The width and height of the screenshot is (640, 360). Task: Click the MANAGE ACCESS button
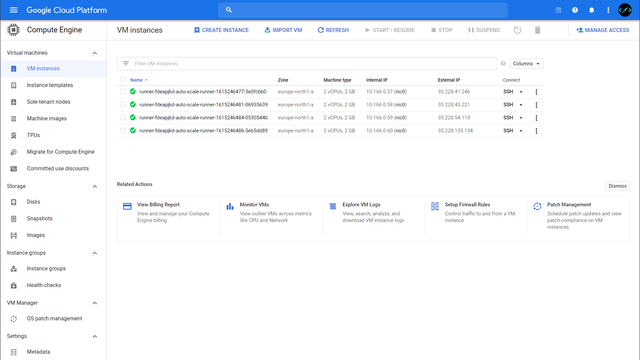point(602,30)
